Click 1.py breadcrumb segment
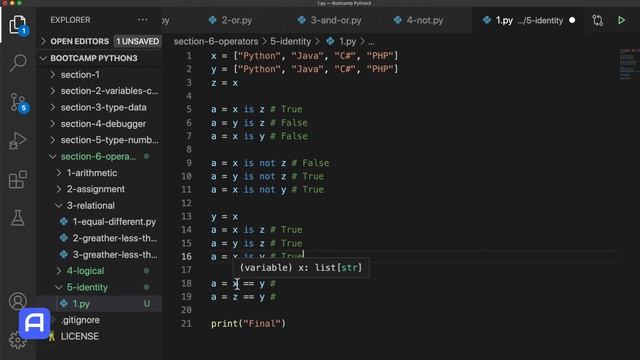 [x=347, y=41]
